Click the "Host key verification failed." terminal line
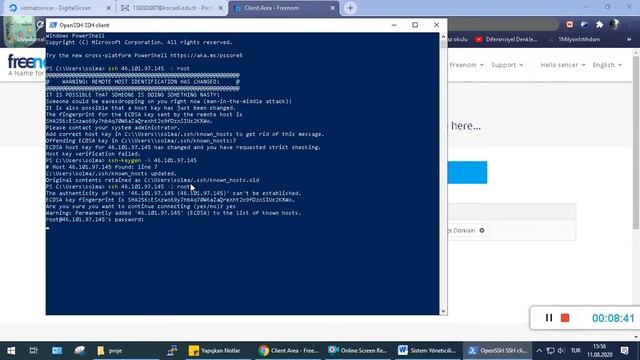 pyautogui.click(x=93, y=154)
